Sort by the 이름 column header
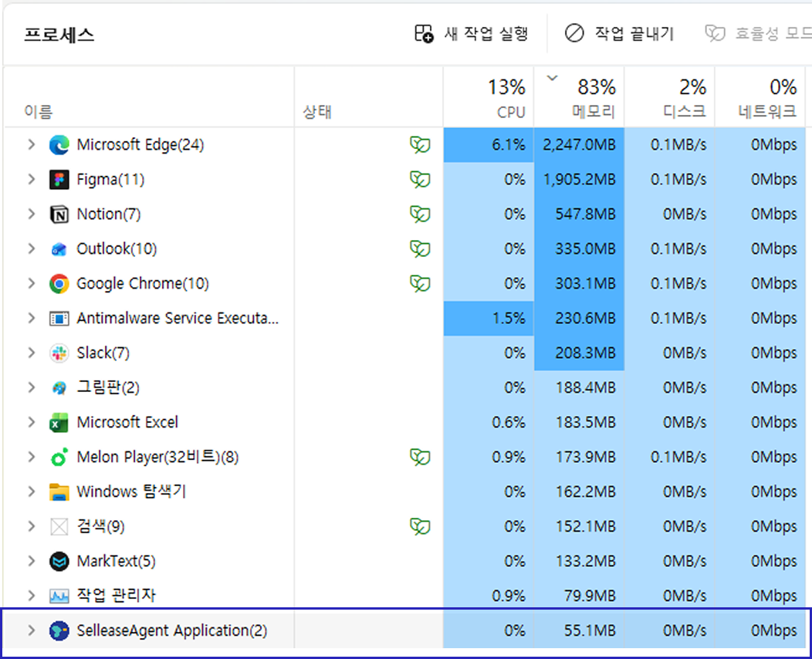 (149, 96)
